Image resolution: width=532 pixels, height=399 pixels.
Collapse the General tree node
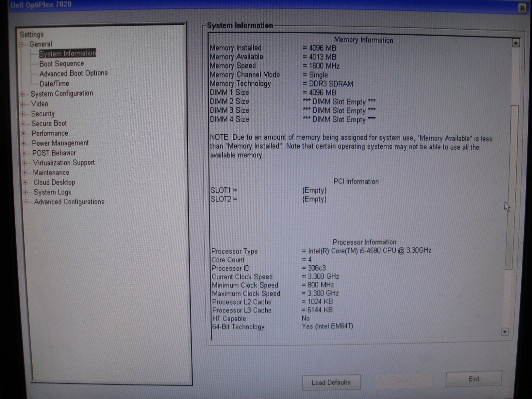coord(21,44)
